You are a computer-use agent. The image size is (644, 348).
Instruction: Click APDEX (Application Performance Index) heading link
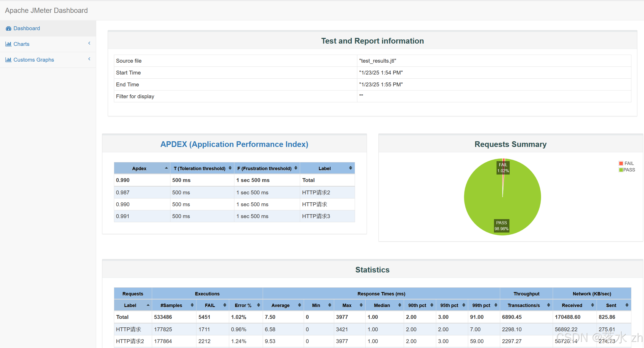click(234, 144)
